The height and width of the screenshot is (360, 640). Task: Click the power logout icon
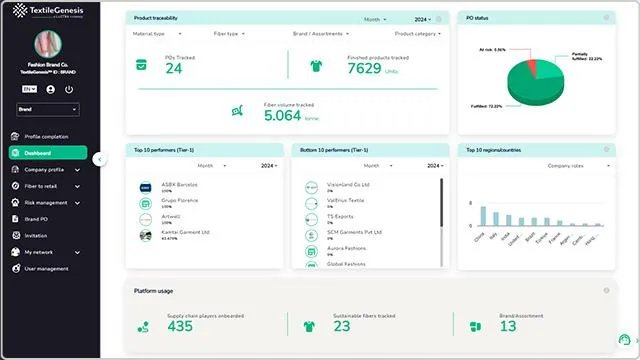[69, 89]
